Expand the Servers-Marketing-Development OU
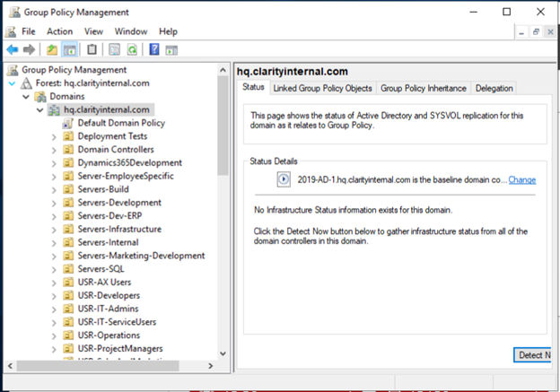 coord(54,257)
